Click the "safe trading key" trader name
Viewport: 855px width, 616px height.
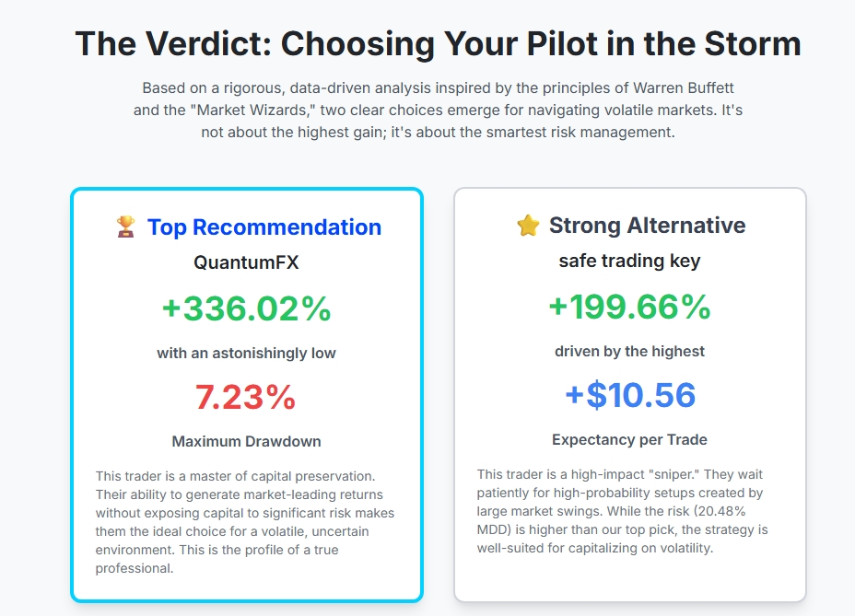[x=629, y=261]
